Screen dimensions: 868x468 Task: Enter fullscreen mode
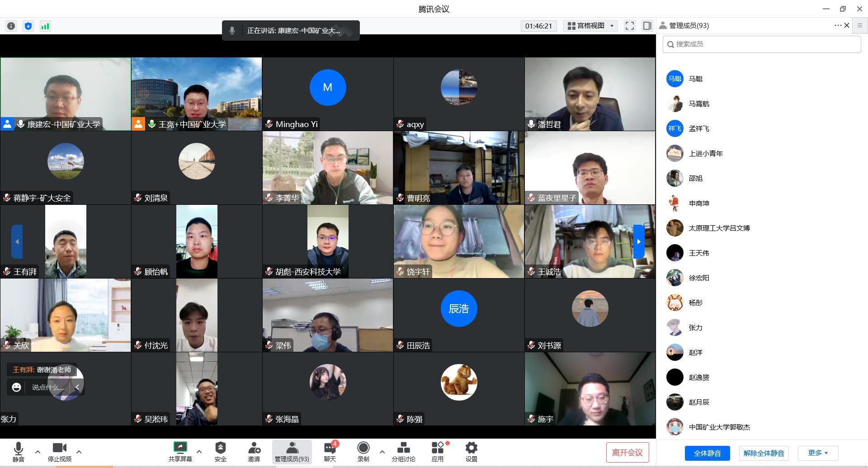coord(629,26)
